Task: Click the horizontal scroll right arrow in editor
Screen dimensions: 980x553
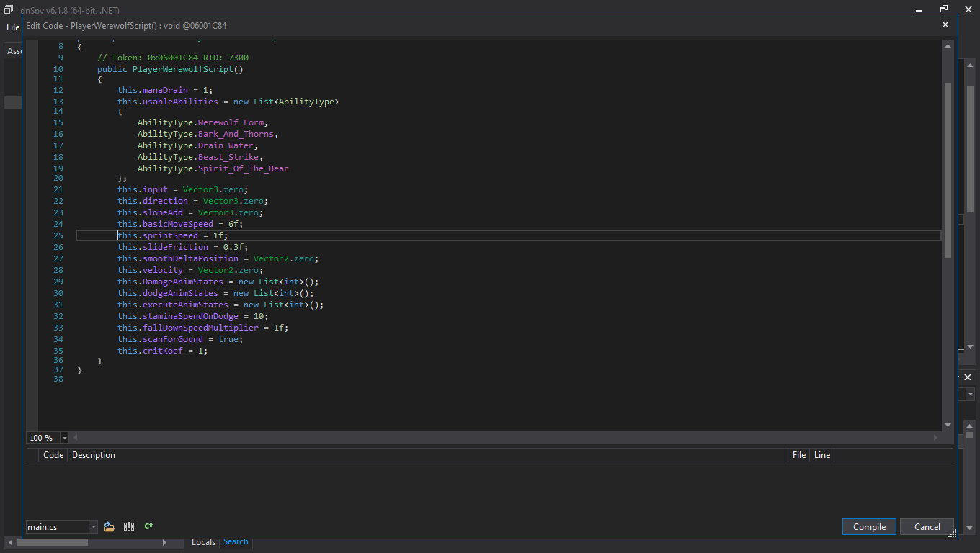Action: tap(936, 437)
